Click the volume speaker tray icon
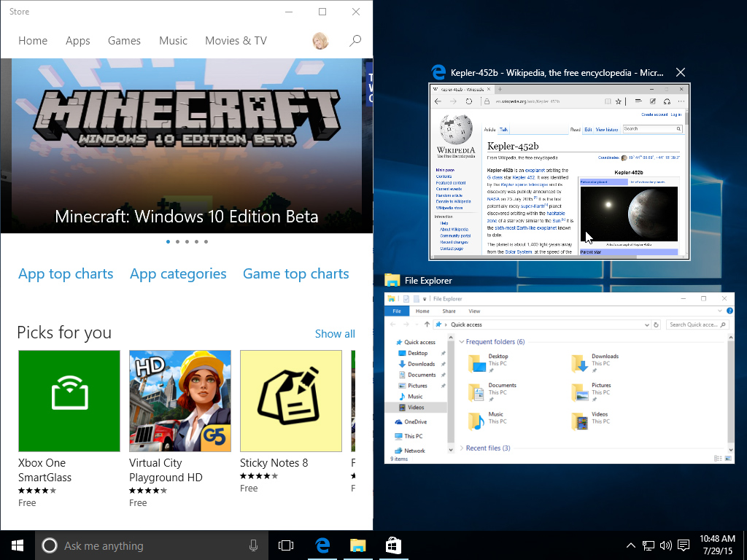The image size is (747, 560). click(666, 545)
